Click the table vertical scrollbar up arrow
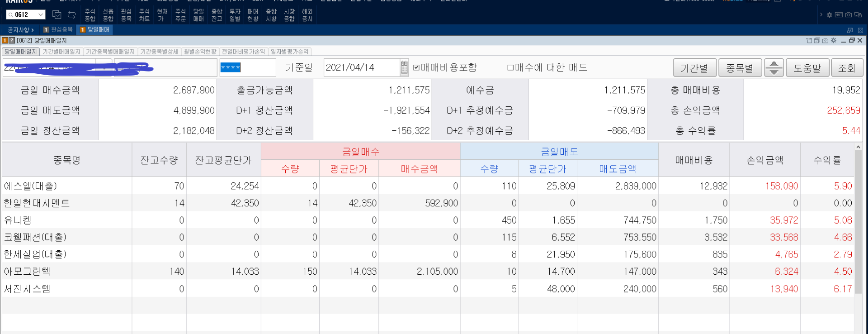This screenshot has width=868, height=334. [x=858, y=147]
